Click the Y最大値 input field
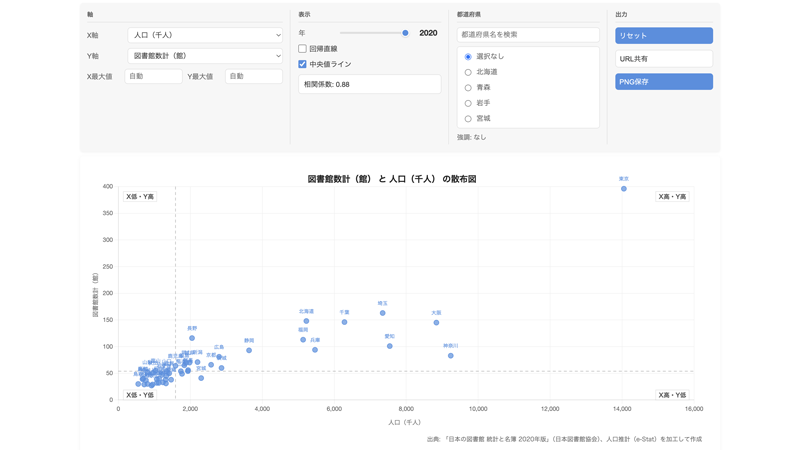The width and height of the screenshot is (800, 450). (254, 76)
